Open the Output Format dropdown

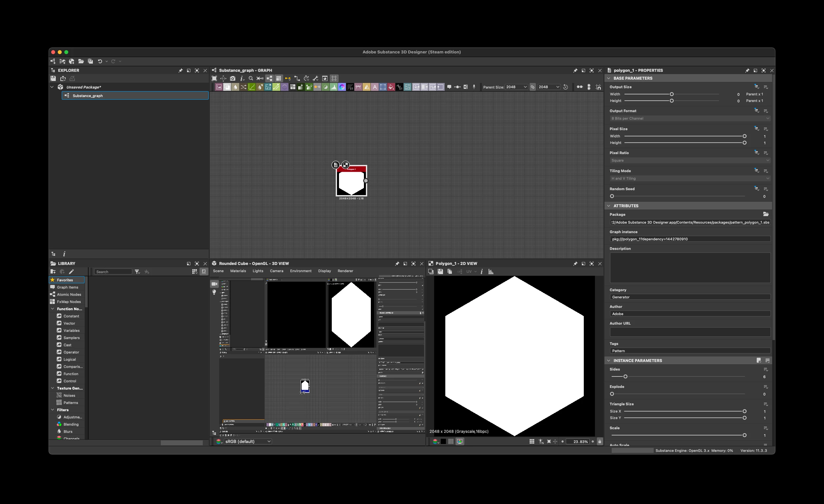(x=689, y=118)
